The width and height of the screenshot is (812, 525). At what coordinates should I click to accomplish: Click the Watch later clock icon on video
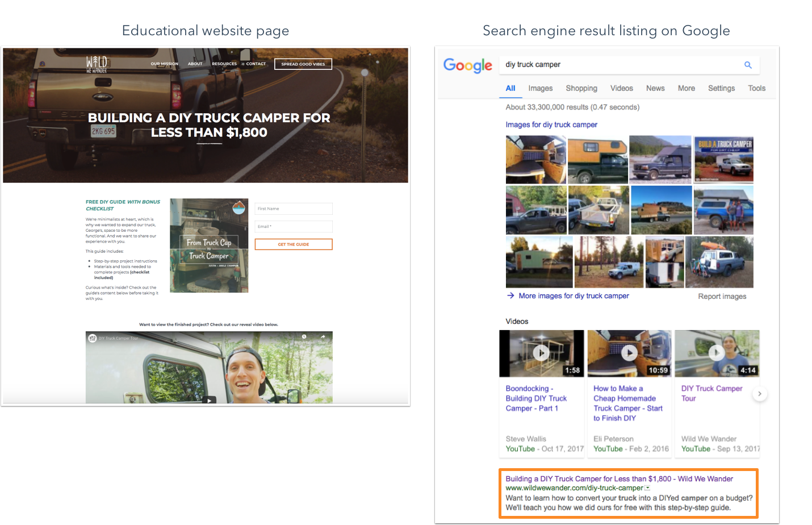click(x=304, y=337)
